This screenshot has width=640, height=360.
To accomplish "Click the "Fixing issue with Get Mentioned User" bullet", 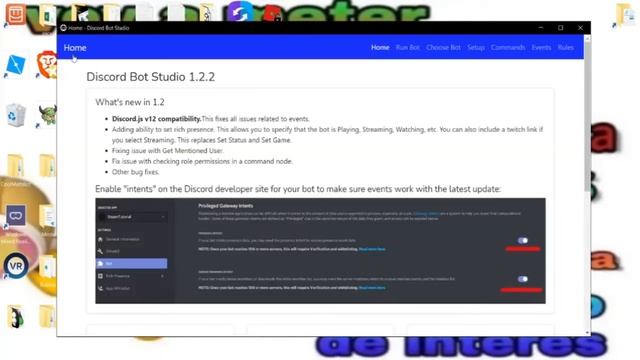I will tap(168, 151).
